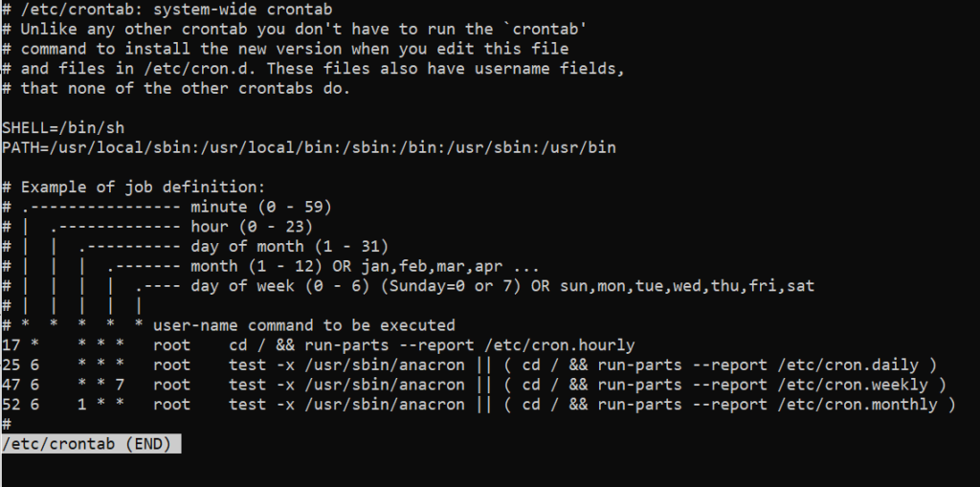Click the minute (0 - 59) comment
The height and width of the screenshot is (487, 980).
(x=261, y=207)
